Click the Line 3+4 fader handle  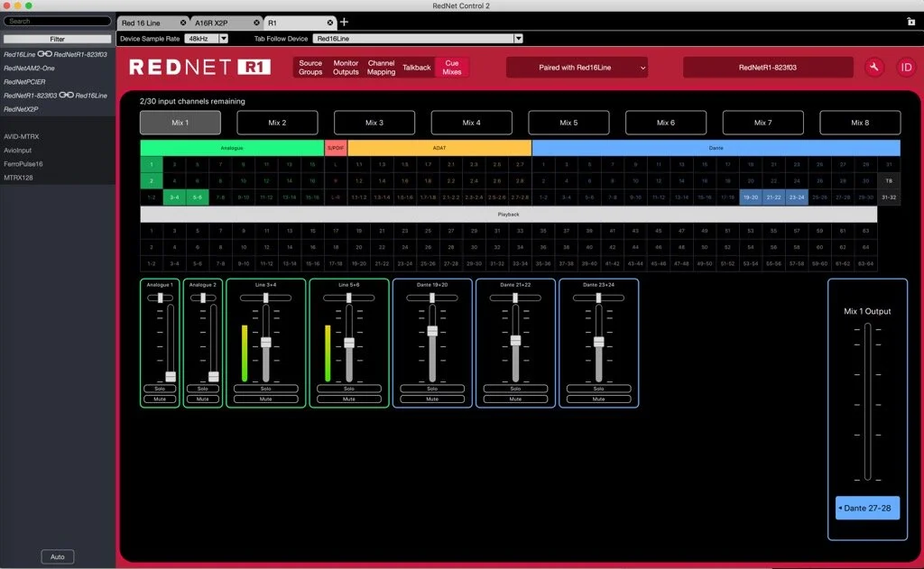(266, 343)
